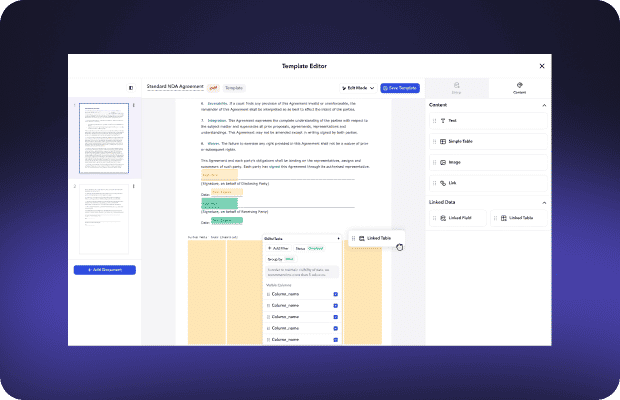This screenshot has width=620, height=400.
Task: Click the Add filter button in popup
Action: click(x=278, y=248)
